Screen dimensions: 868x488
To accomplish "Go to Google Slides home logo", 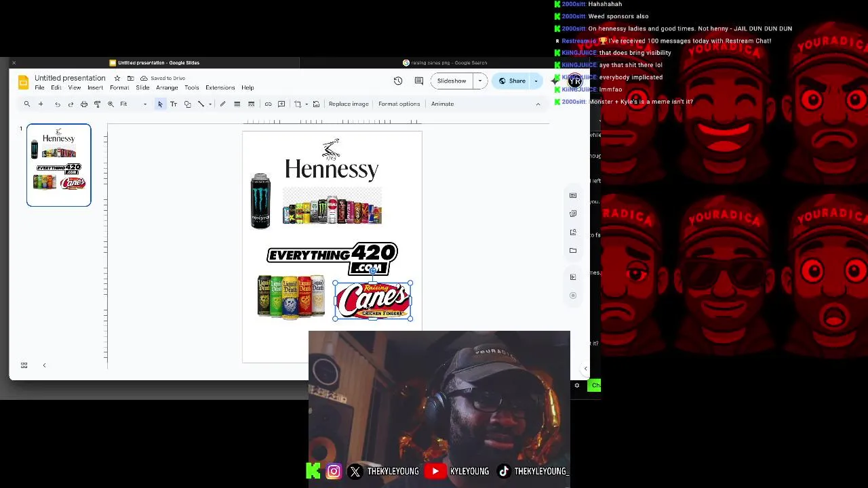I will [x=23, y=82].
